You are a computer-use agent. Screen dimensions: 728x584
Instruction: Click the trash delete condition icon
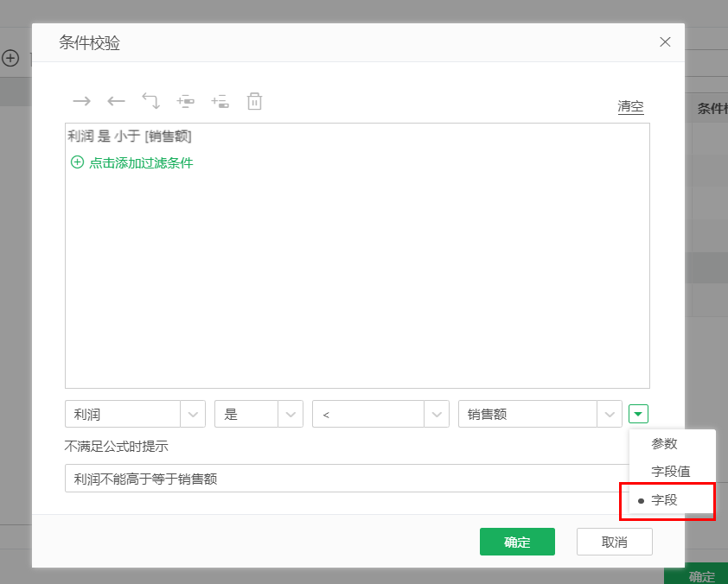254,102
